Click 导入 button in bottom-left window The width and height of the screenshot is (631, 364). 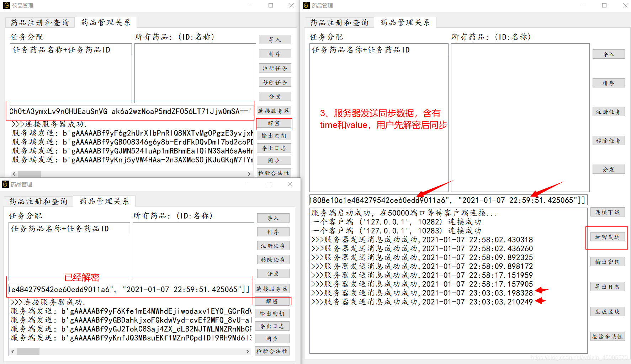tap(273, 218)
